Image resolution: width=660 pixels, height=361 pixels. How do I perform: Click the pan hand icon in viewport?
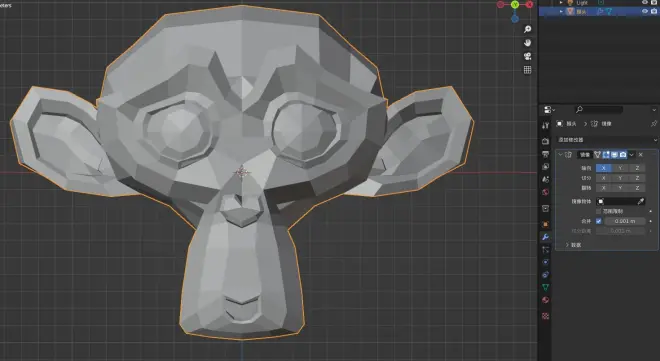pyautogui.click(x=527, y=43)
